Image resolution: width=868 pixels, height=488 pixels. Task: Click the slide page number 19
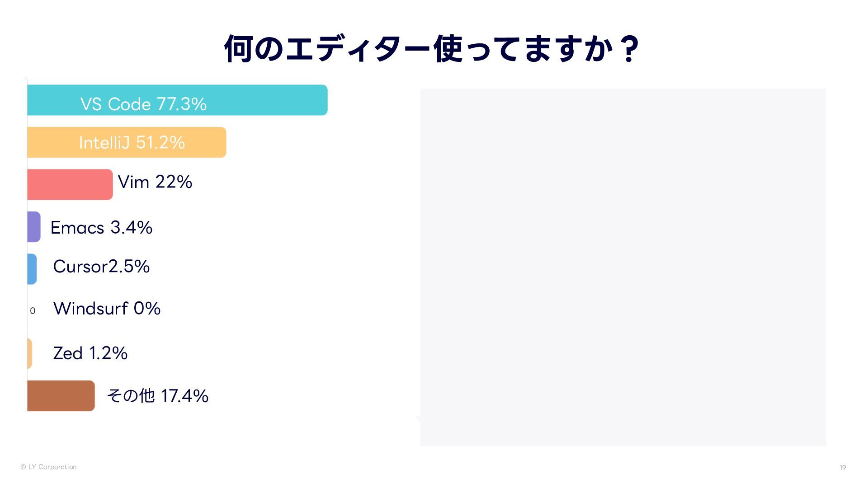[842, 468]
